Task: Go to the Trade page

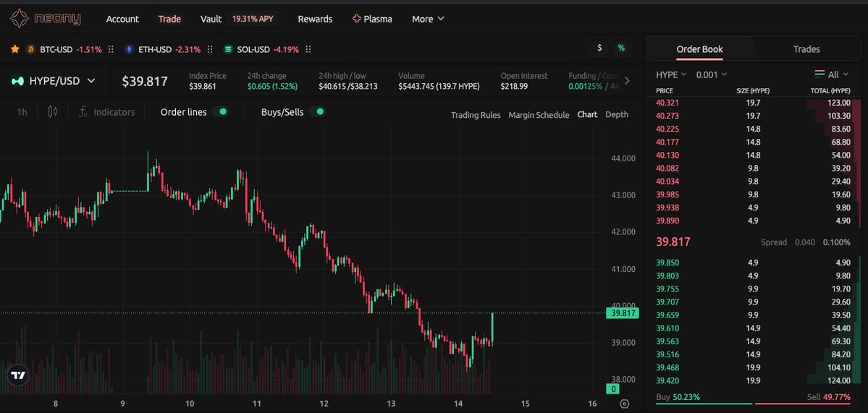Action: coord(169,19)
